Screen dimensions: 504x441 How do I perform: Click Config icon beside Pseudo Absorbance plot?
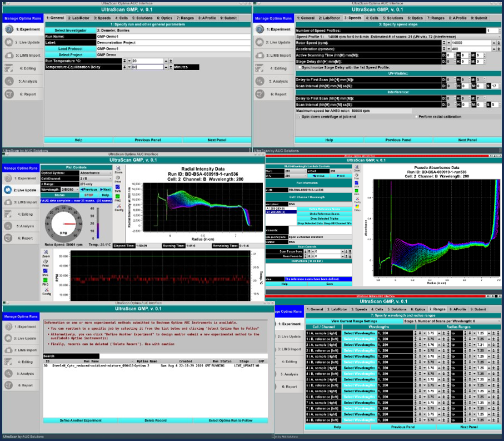[356, 198]
